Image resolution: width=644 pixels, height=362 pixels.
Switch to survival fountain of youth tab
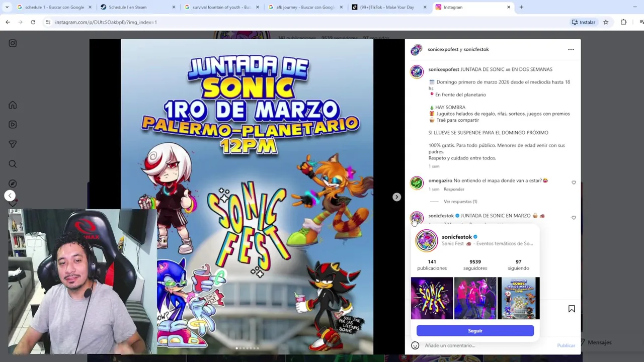click(222, 7)
